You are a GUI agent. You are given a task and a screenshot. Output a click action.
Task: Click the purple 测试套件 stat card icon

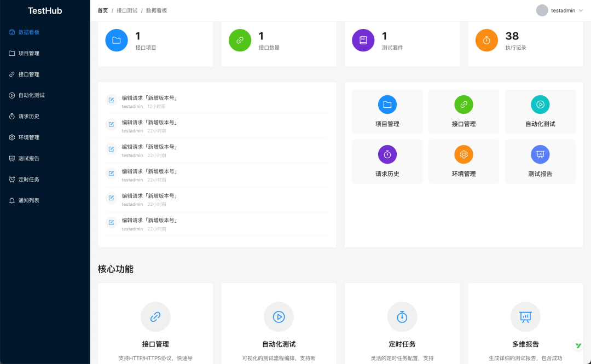pos(363,40)
